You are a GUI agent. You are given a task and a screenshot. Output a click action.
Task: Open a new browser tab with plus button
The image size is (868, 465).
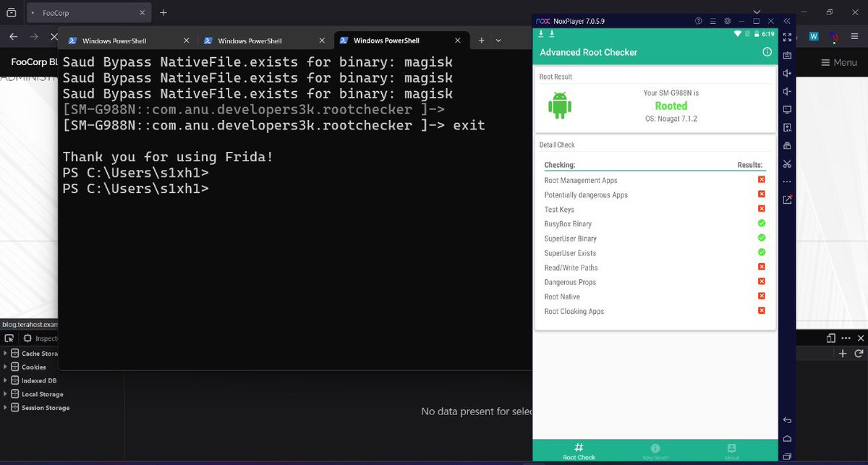(x=163, y=12)
